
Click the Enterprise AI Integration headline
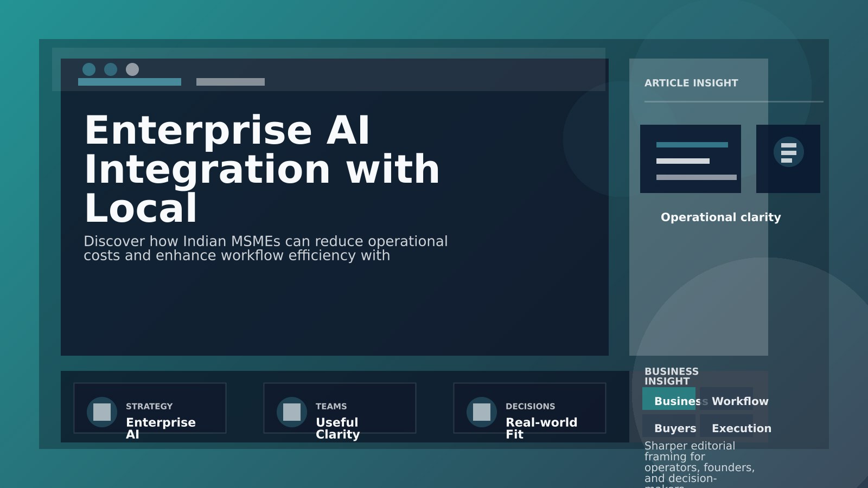click(x=262, y=169)
